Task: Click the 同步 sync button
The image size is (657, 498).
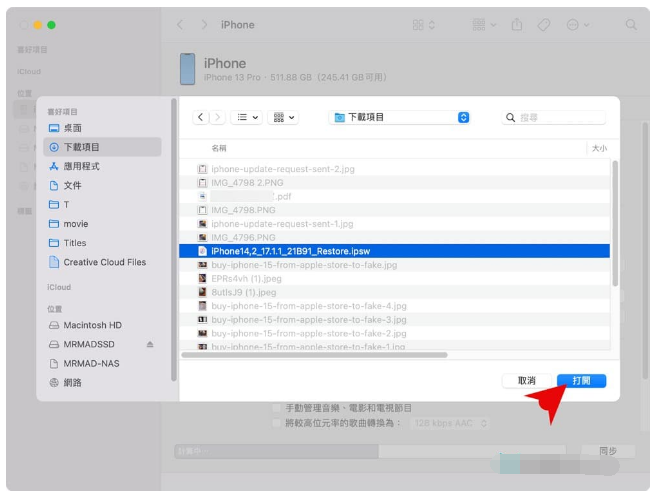Action: [x=608, y=451]
